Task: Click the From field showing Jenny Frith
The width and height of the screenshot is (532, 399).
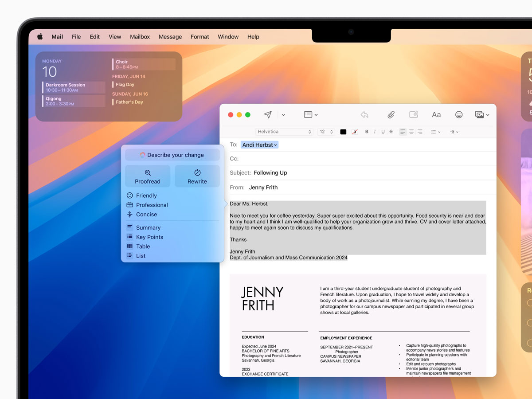Action: 358,187
